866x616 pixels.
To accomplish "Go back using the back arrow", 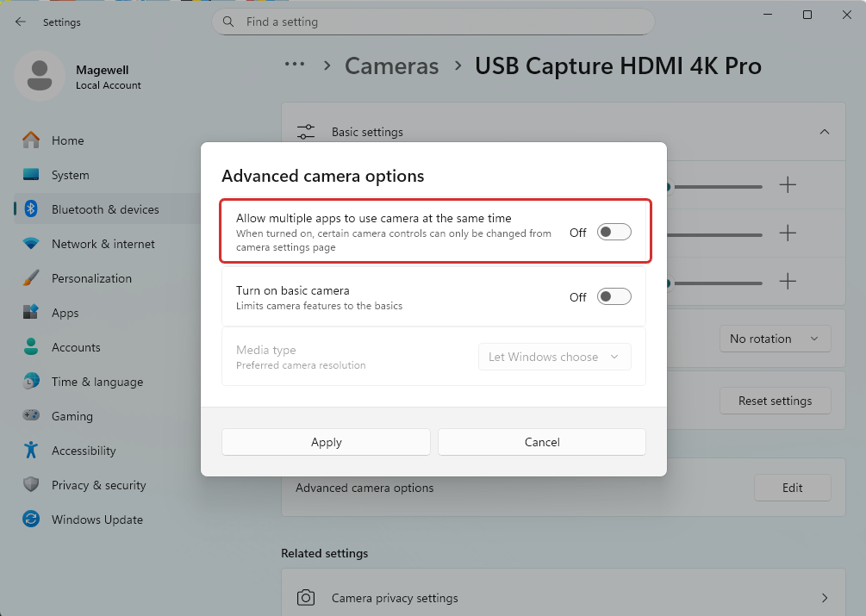I will [x=21, y=22].
